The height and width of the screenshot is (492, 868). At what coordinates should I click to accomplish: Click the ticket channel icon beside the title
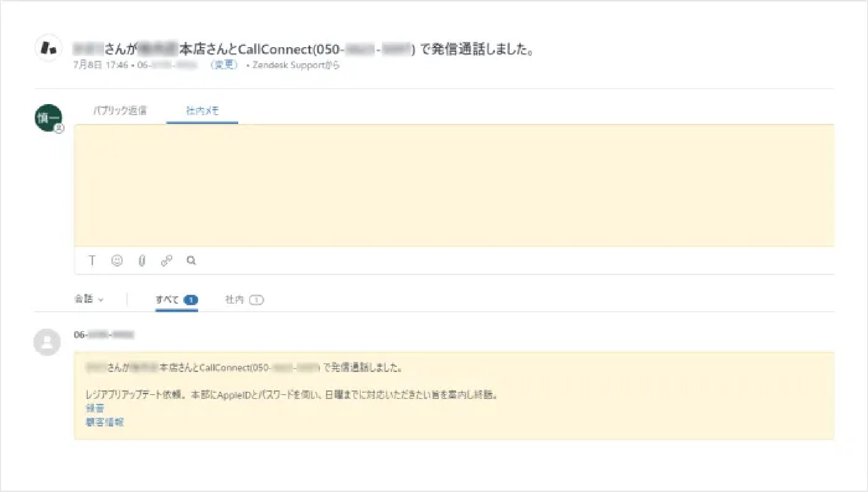(48, 48)
